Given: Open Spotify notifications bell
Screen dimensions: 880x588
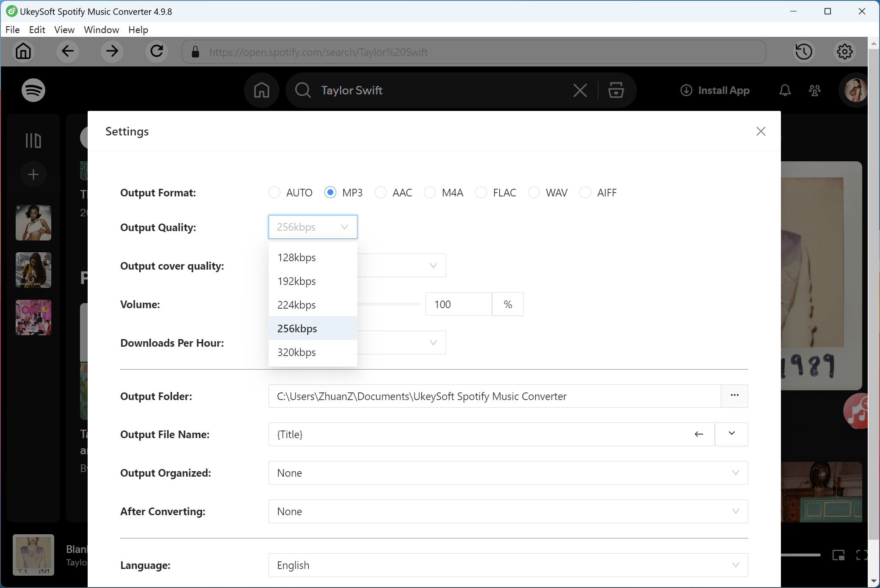Looking at the screenshot, I should [785, 90].
